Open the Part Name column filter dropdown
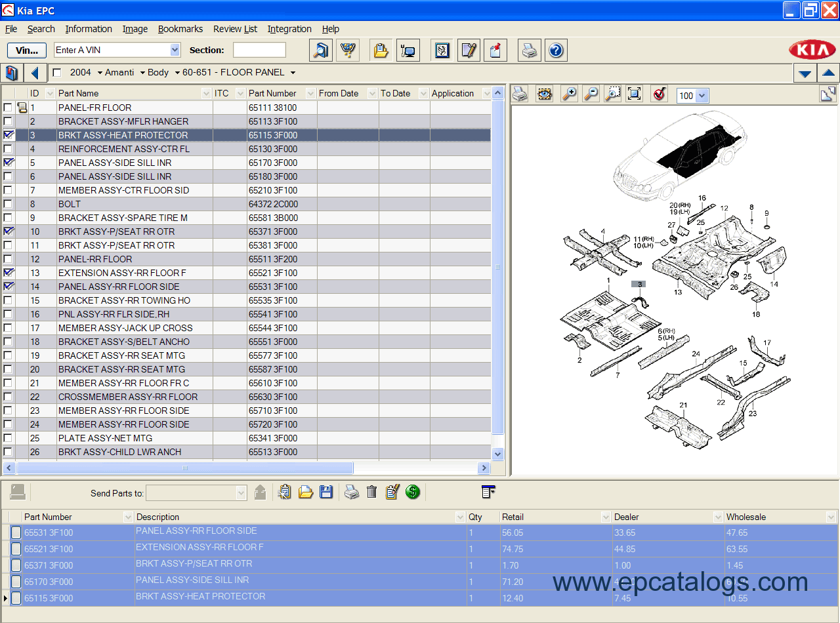840x623 pixels. [206, 93]
